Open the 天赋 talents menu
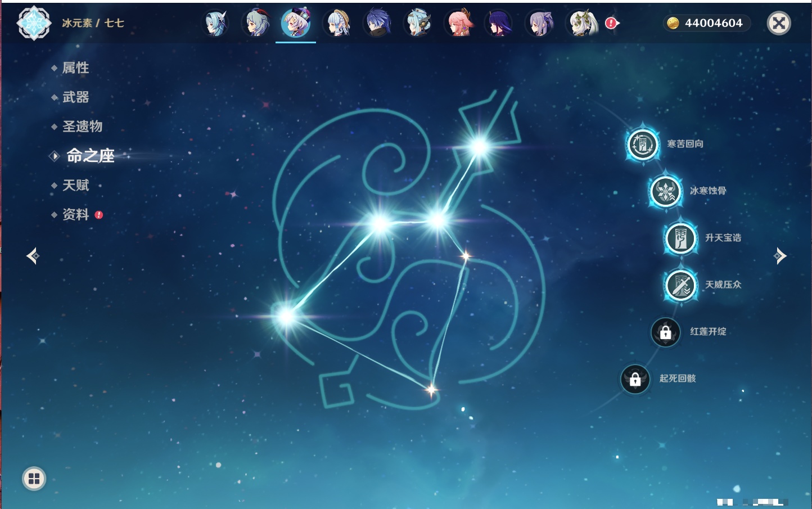 click(x=75, y=185)
